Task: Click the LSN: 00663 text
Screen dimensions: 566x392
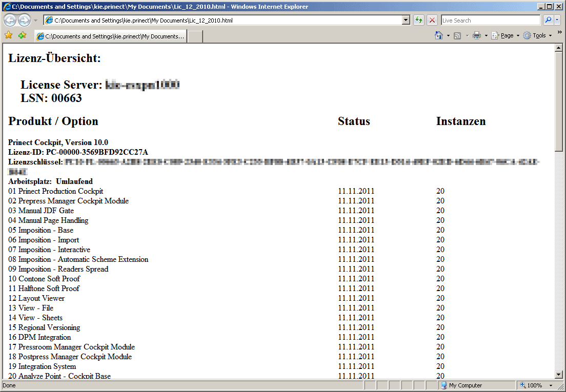Action: pos(51,98)
